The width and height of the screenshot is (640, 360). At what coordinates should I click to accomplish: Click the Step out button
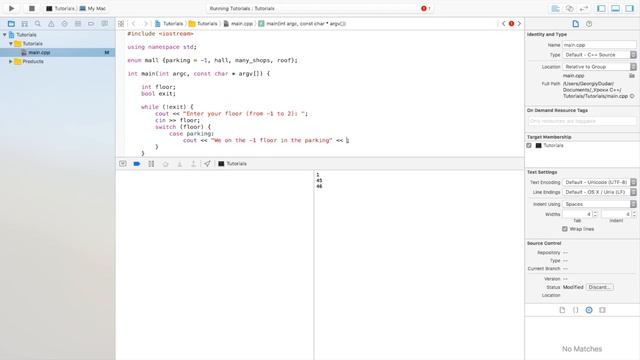[x=193, y=164]
